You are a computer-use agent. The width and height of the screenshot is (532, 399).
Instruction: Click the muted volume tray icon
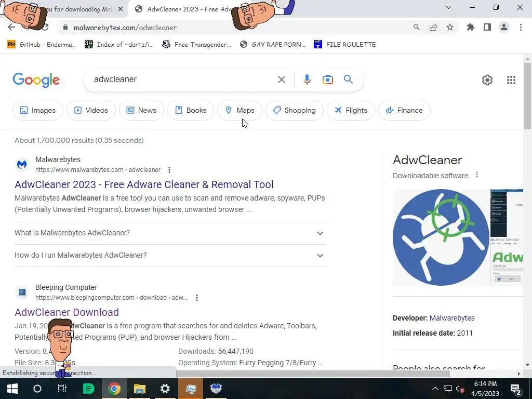[x=460, y=389]
